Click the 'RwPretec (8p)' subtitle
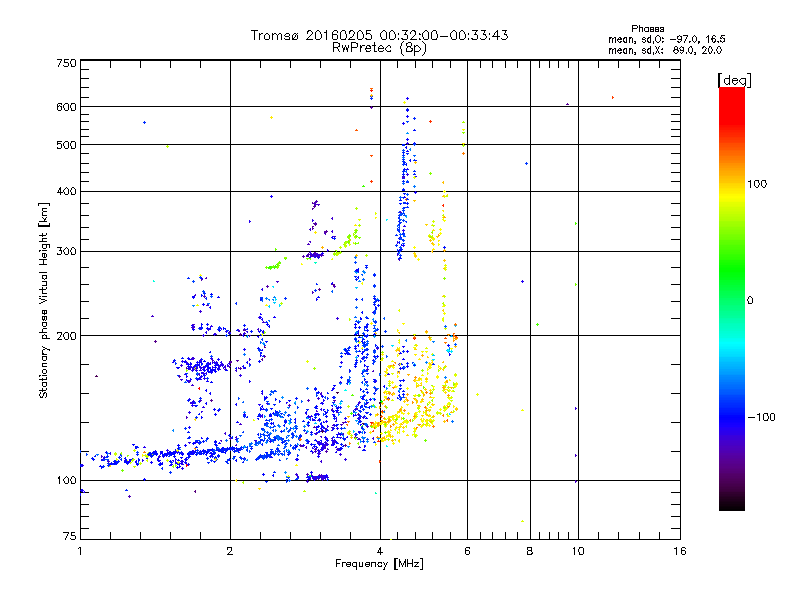 [379, 48]
